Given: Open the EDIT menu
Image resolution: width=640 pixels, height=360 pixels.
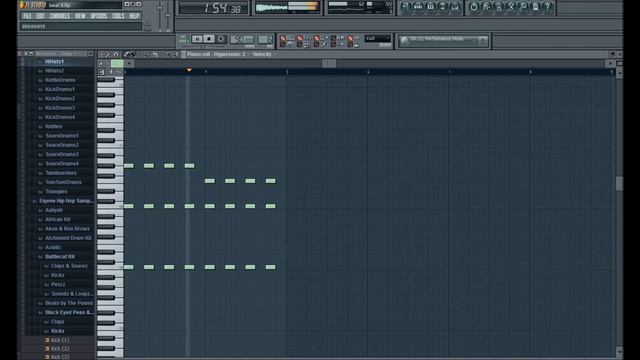Looking at the screenshot, I should tap(40, 16).
